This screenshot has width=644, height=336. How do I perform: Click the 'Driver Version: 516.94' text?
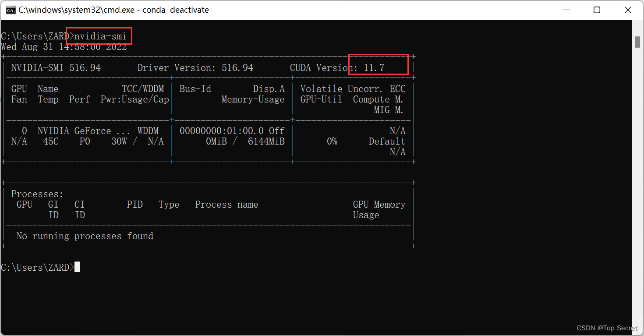point(195,68)
